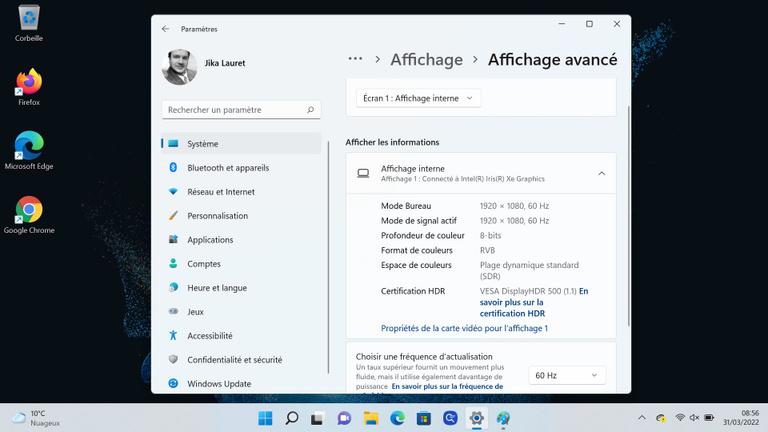Click the Rechercher un paramètre search field
Image resolution: width=768 pixels, height=432 pixels.
[x=241, y=110]
